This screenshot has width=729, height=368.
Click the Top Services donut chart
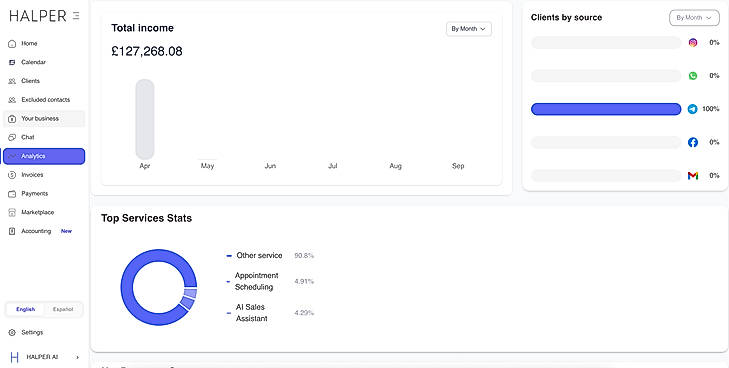(159, 287)
